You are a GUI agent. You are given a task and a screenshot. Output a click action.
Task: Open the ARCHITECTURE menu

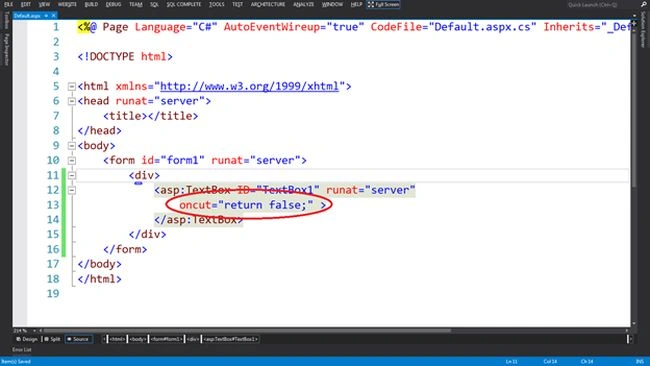click(x=267, y=4)
